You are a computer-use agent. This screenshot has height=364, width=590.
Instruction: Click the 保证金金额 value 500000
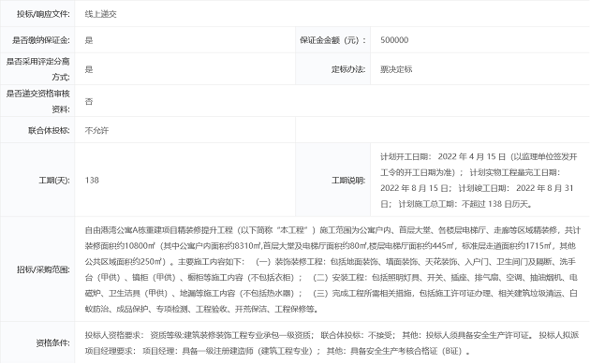click(x=394, y=40)
